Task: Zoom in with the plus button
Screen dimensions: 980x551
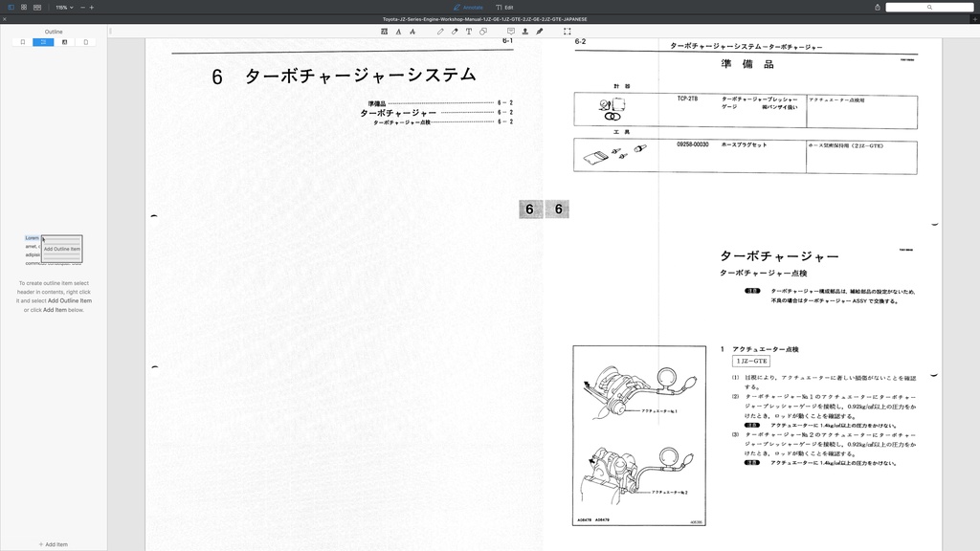Action: [x=92, y=7]
